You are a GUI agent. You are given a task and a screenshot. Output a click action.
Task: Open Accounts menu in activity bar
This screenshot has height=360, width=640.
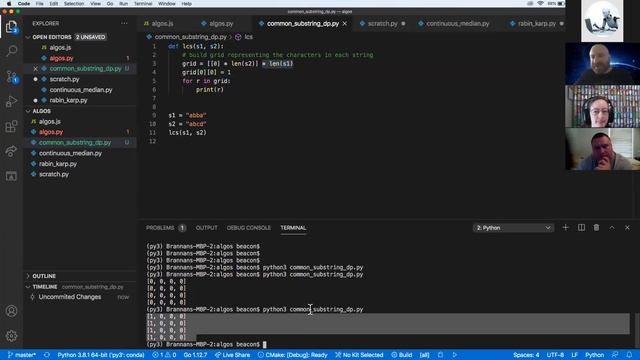11,311
